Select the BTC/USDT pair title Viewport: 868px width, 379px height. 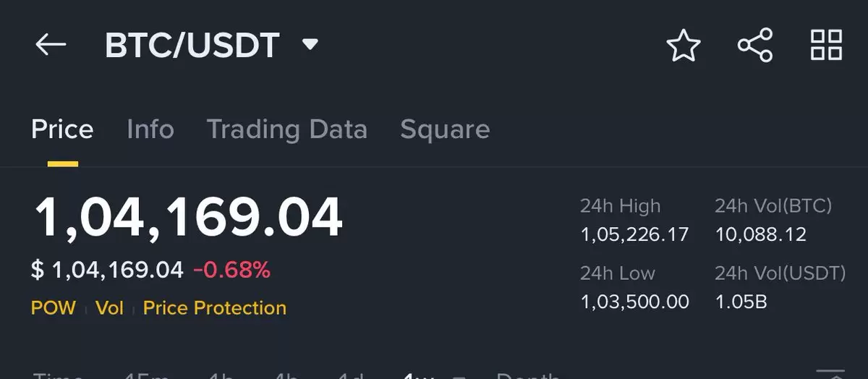pos(192,46)
